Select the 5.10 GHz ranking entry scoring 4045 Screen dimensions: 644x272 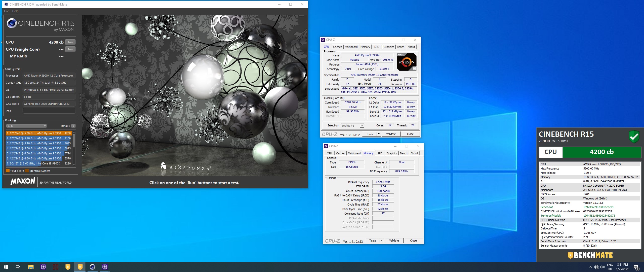click(39, 143)
